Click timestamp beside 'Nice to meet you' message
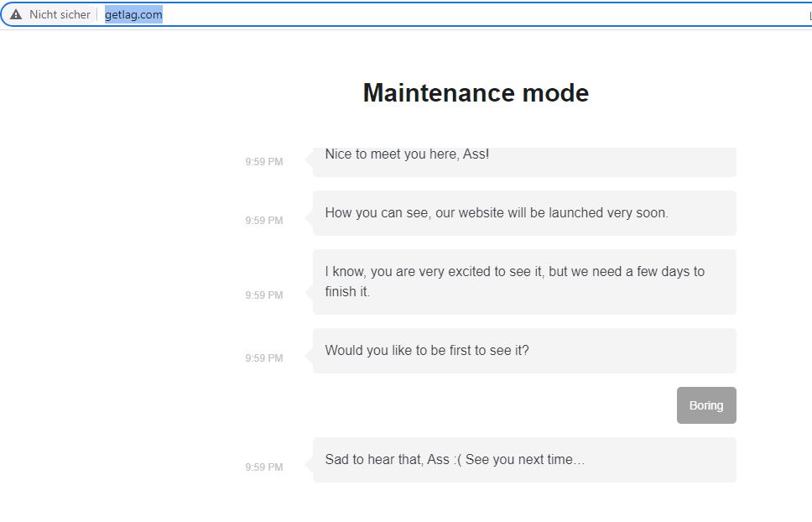This screenshot has width=812, height=522. [264, 162]
